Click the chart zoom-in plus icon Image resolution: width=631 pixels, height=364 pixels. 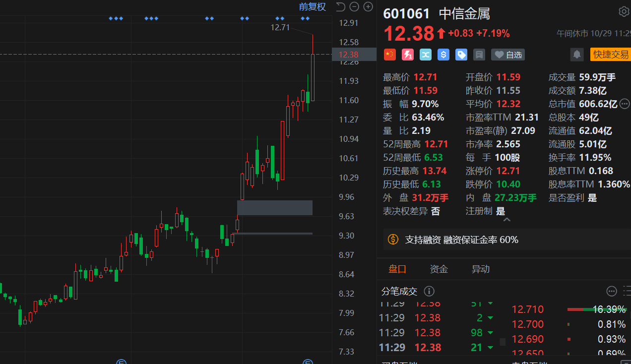click(x=368, y=6)
